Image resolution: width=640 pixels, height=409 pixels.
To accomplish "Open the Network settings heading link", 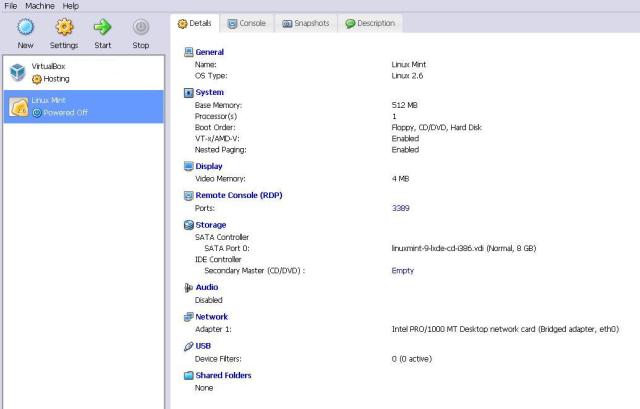I will 211,317.
